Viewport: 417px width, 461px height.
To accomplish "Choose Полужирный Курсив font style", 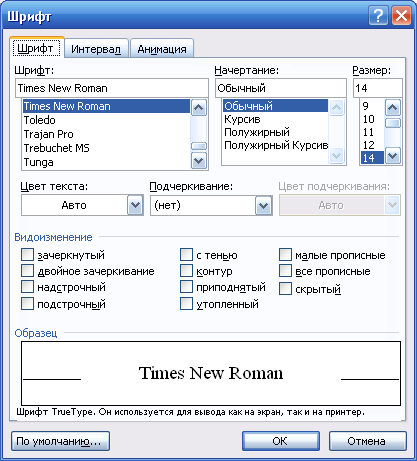I will 276,145.
